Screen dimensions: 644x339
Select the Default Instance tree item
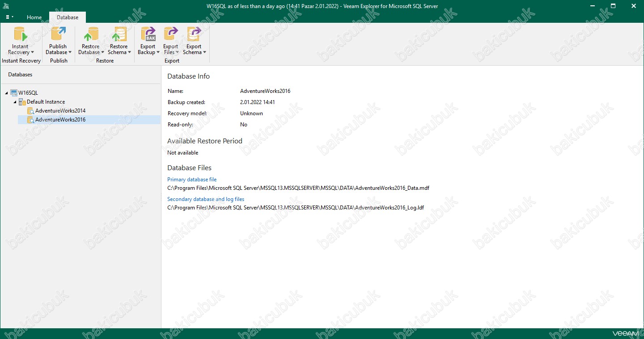point(46,102)
